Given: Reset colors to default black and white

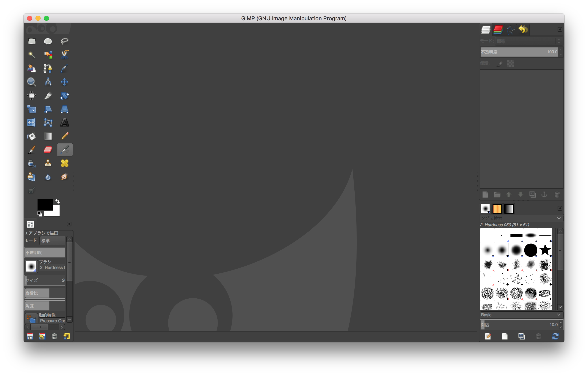Looking at the screenshot, I should [x=39, y=214].
